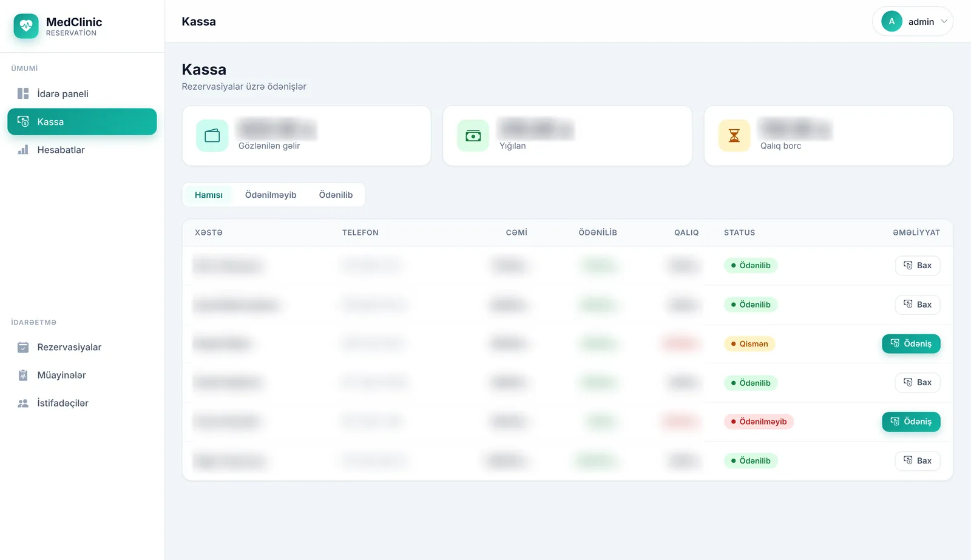Screen dimensions: 971x560
Task: Go to Müayinələr in the sidebar
Action: pos(82,375)
